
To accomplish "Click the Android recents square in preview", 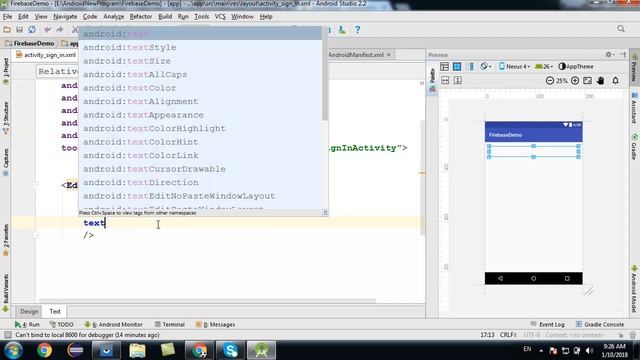I will pos(567,278).
